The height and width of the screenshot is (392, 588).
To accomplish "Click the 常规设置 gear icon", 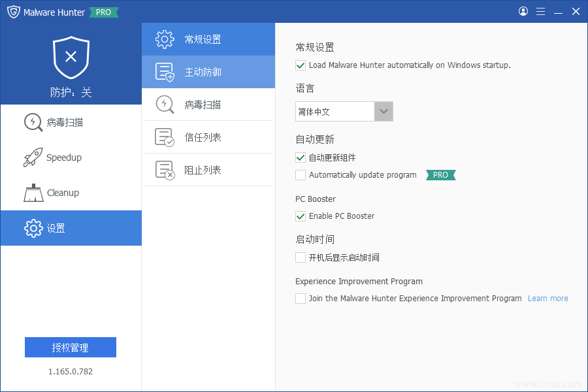I will click(165, 39).
